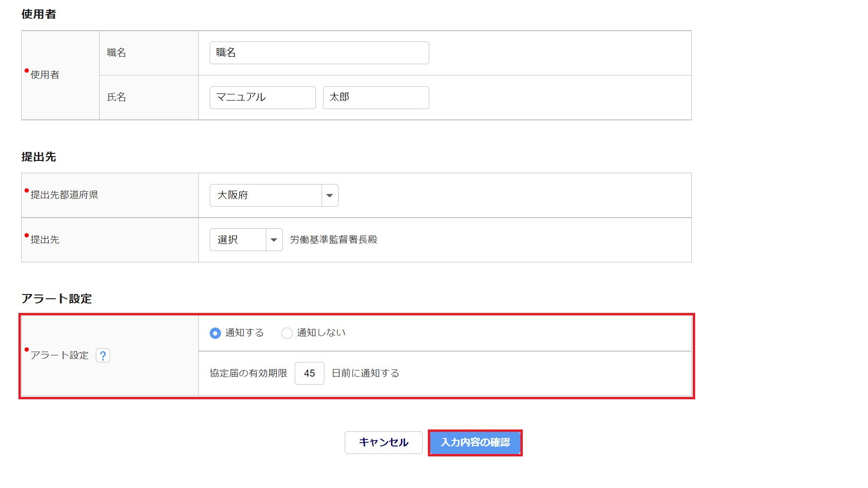This screenshot has height=488, width=868.
Task: Click the 労働基準監督署長殿 text
Action: pos(334,240)
